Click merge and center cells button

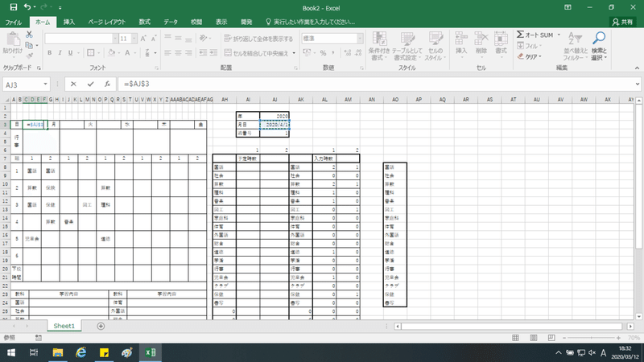pos(257,53)
